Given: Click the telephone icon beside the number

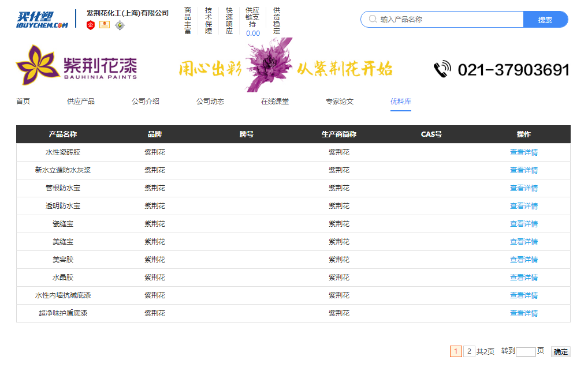Looking at the screenshot, I should [x=442, y=69].
